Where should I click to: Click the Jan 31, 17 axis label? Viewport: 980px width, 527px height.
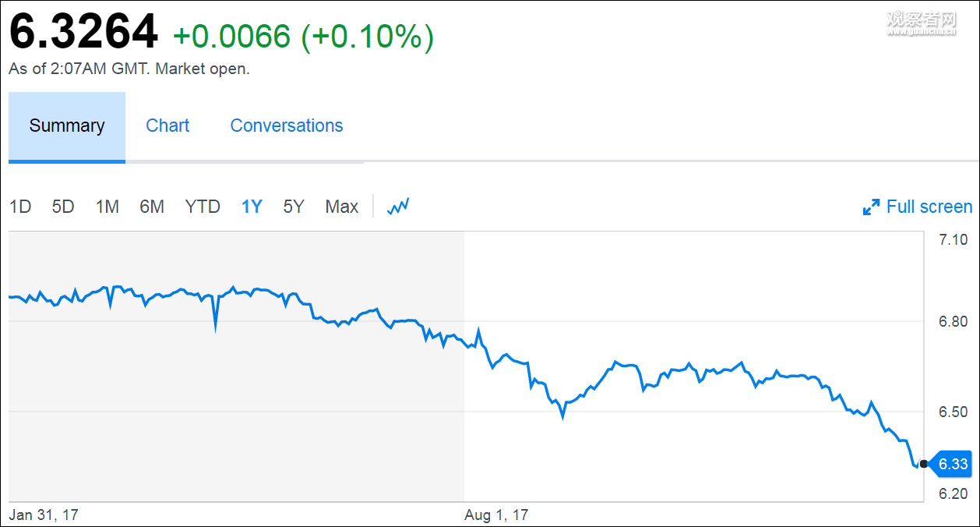[x=44, y=515]
